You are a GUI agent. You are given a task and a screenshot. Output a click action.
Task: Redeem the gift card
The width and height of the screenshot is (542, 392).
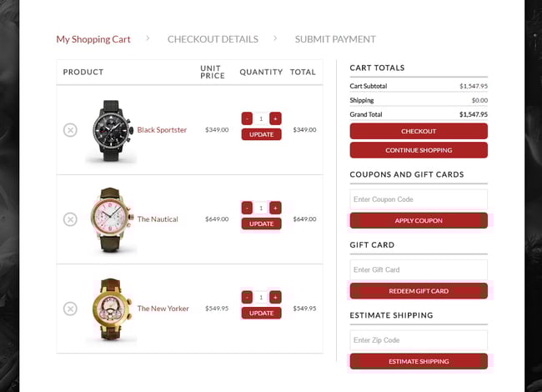[419, 291]
